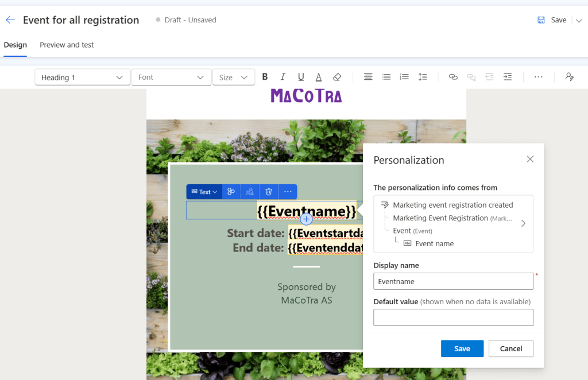Switch to the Preview and test tab
588x380 pixels.
point(67,45)
